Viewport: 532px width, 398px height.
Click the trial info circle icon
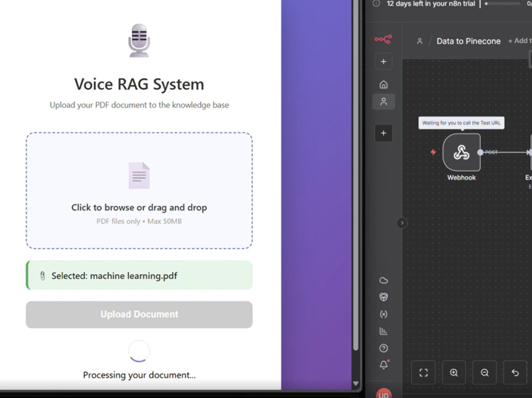click(x=376, y=4)
